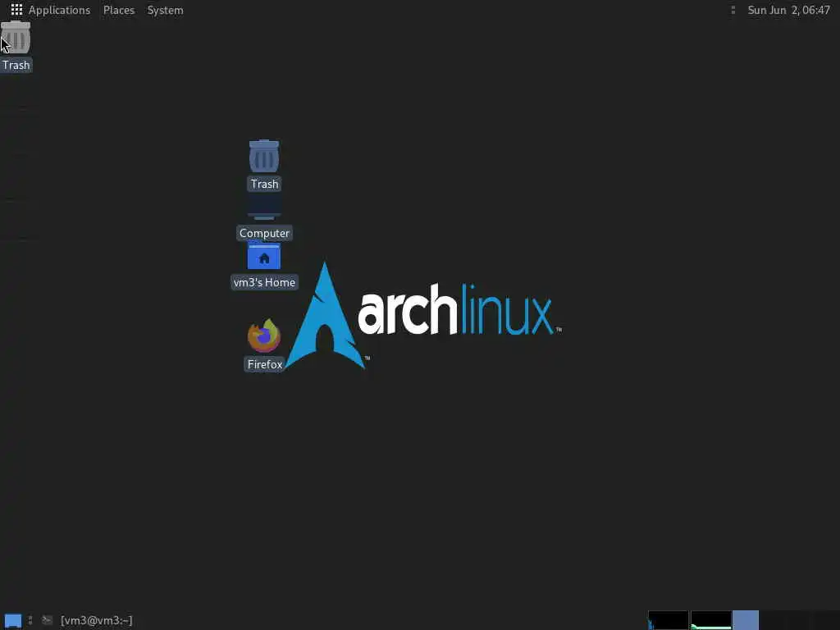Select the Computer desktop icon
The width and height of the screenshot is (840, 630).
(264, 208)
